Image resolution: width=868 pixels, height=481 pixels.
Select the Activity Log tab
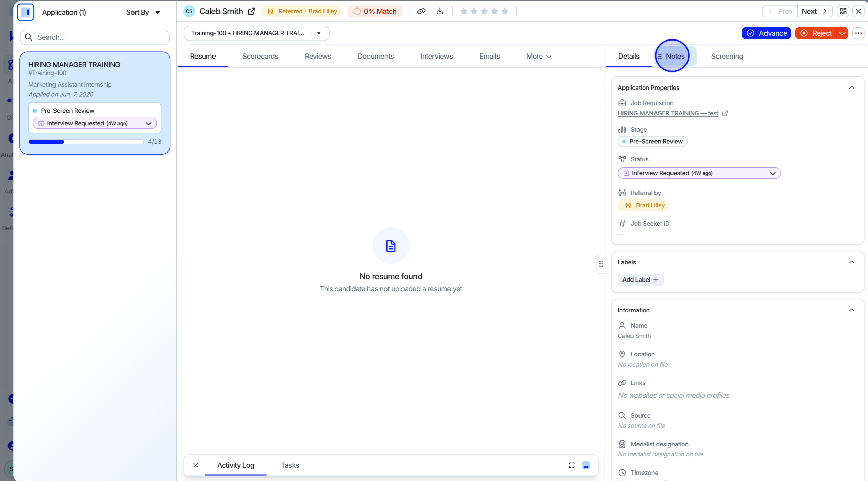point(236,465)
